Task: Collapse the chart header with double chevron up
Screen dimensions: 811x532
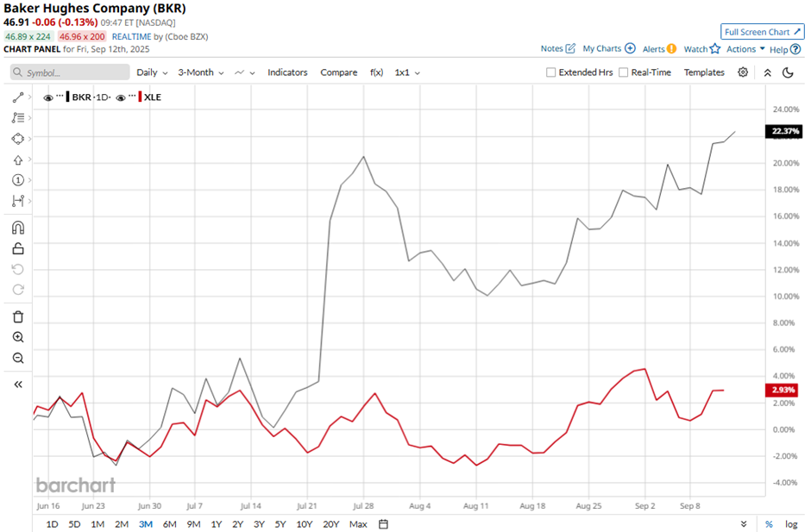Action: point(768,73)
